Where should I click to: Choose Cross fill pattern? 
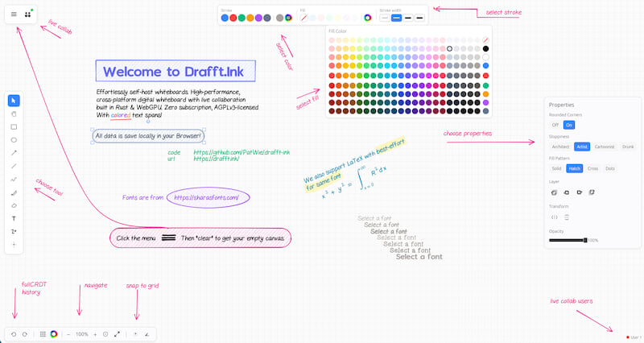[x=592, y=168]
